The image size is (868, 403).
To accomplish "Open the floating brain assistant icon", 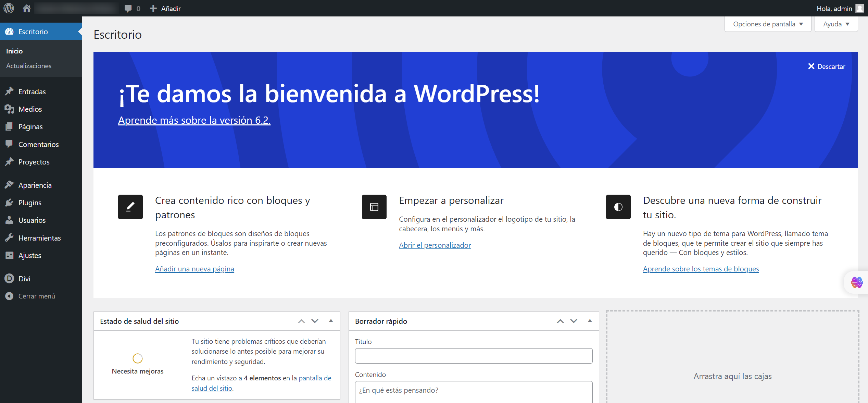I will [857, 282].
